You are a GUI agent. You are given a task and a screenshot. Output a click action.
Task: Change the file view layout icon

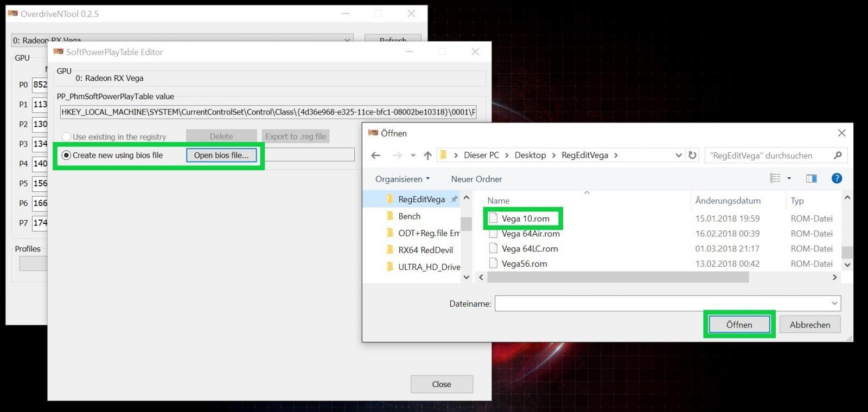(x=775, y=178)
